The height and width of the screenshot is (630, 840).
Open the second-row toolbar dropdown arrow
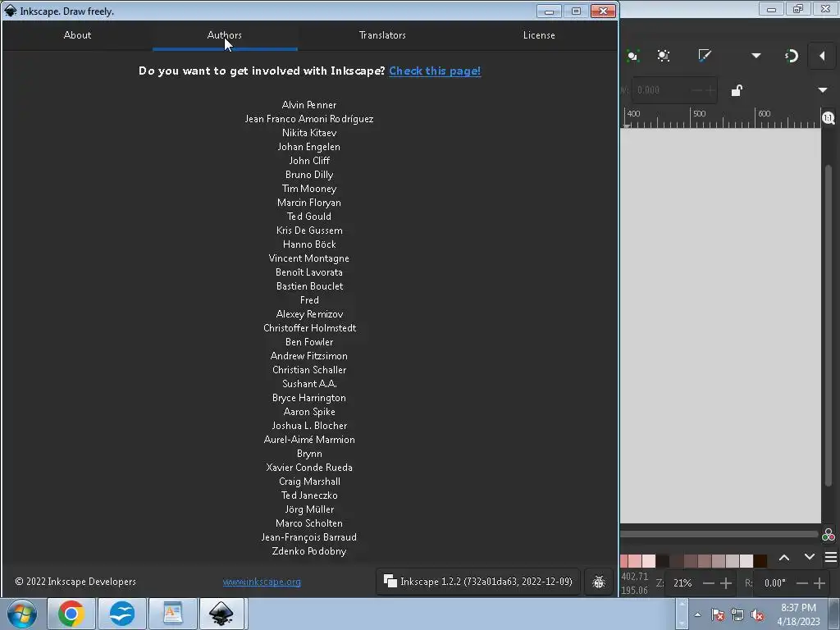point(823,90)
